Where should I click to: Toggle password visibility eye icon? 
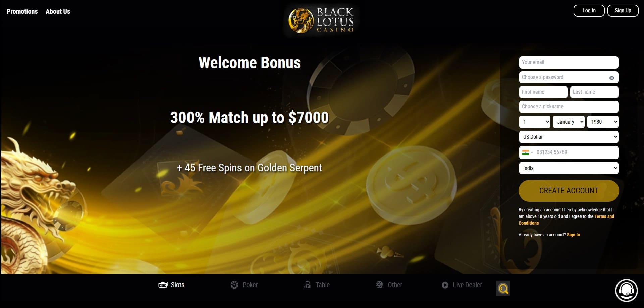click(x=612, y=78)
